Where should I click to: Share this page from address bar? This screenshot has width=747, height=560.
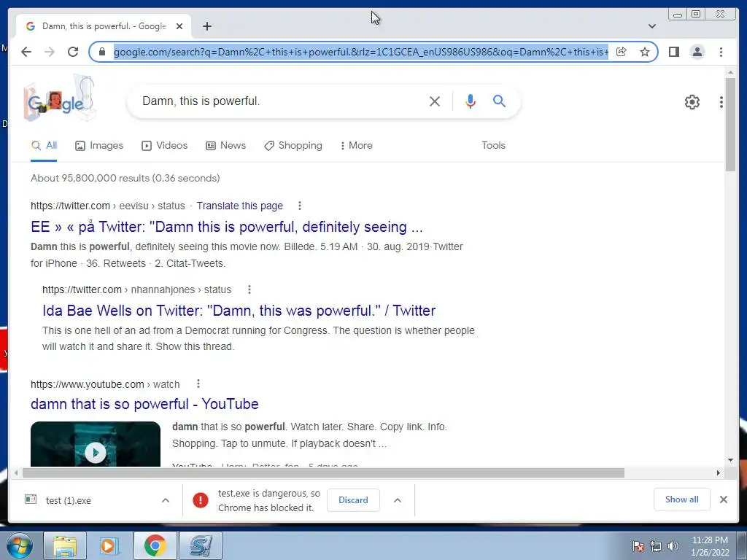pyautogui.click(x=622, y=52)
